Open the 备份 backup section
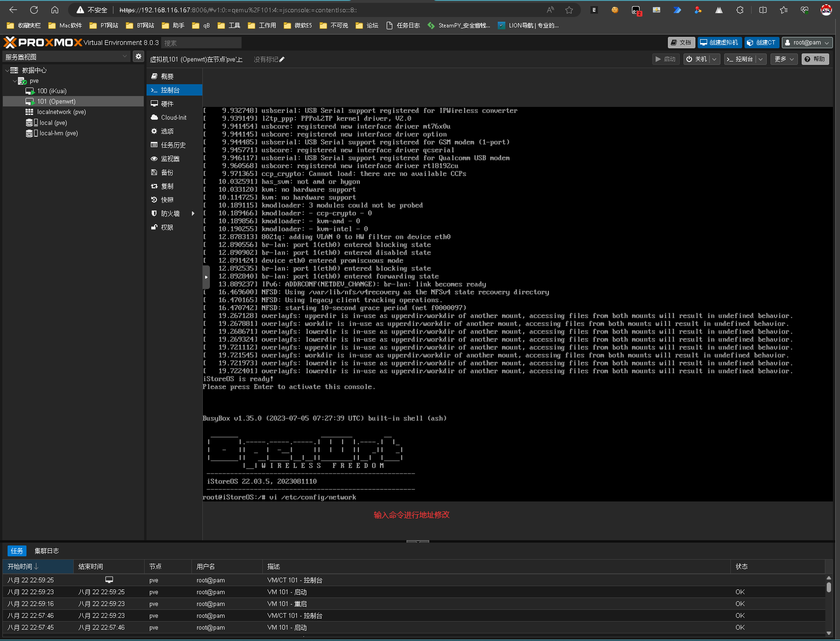Image resolution: width=840 pixels, height=641 pixels. (167, 173)
